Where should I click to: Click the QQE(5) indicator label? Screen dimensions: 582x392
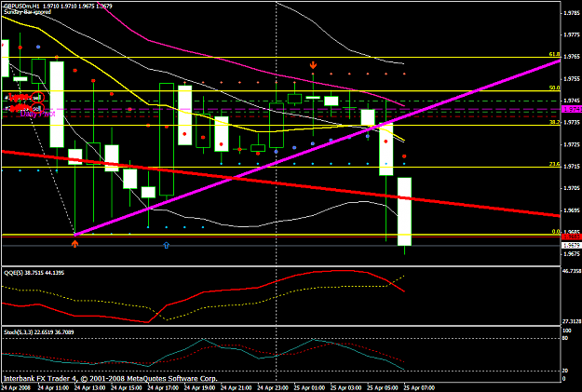pos(34,273)
